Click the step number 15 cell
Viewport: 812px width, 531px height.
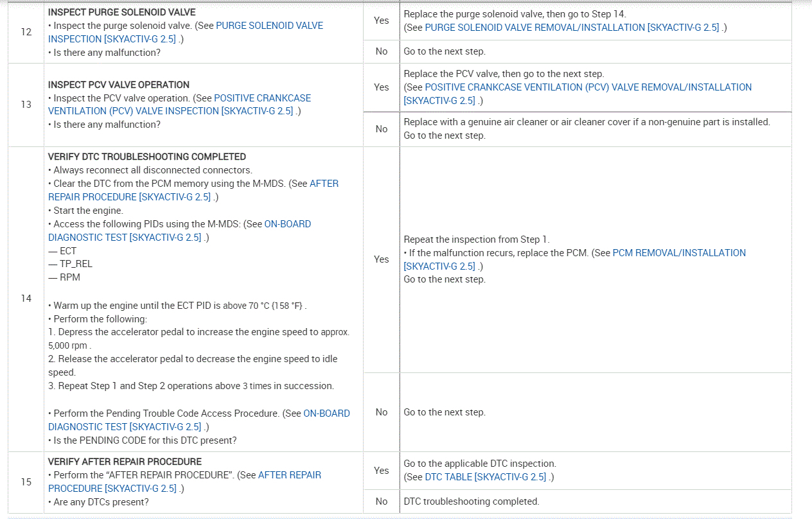point(26,482)
